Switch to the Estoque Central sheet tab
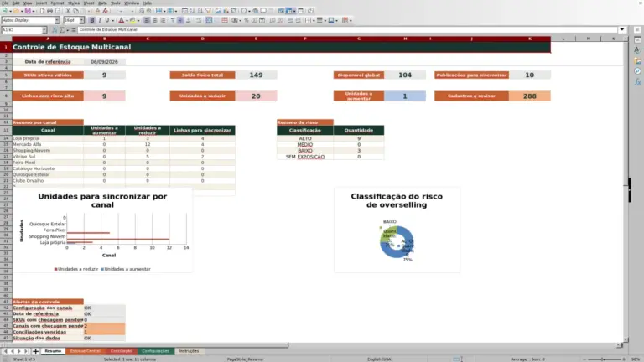This screenshot has height=362, width=644. click(85, 351)
